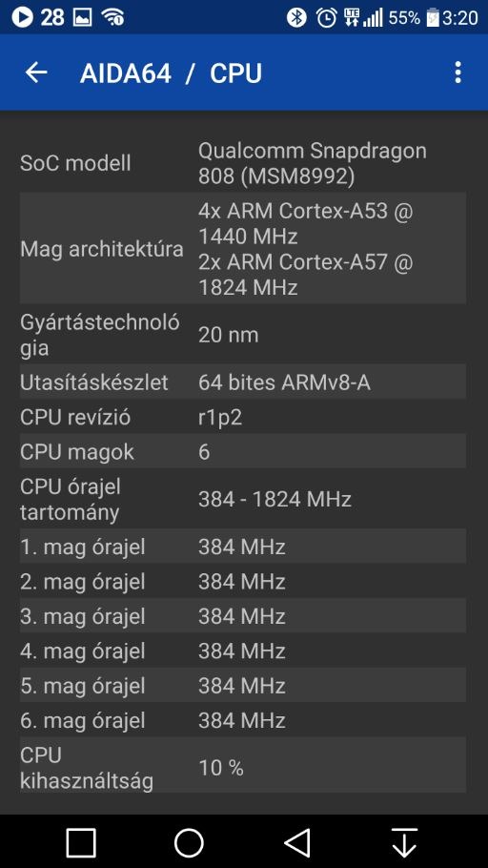The width and height of the screenshot is (488, 868).
Task: Tap the media play notification icon
Action: pos(22,18)
